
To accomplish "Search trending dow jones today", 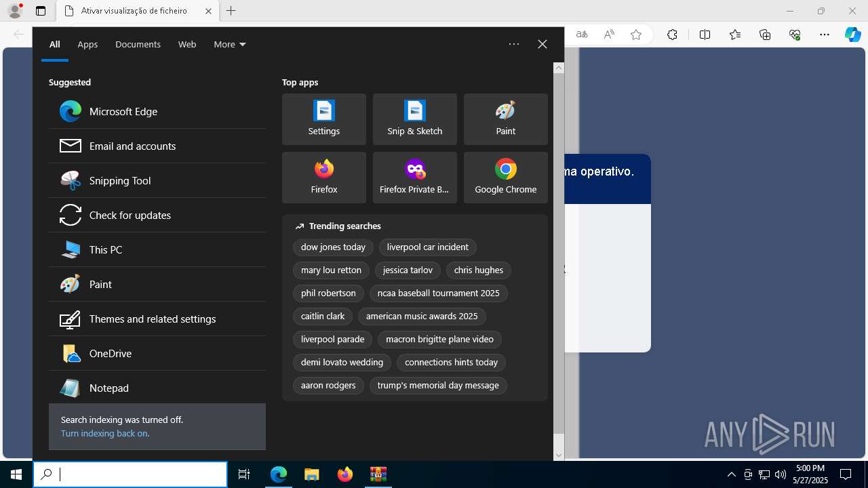I will click(x=333, y=247).
